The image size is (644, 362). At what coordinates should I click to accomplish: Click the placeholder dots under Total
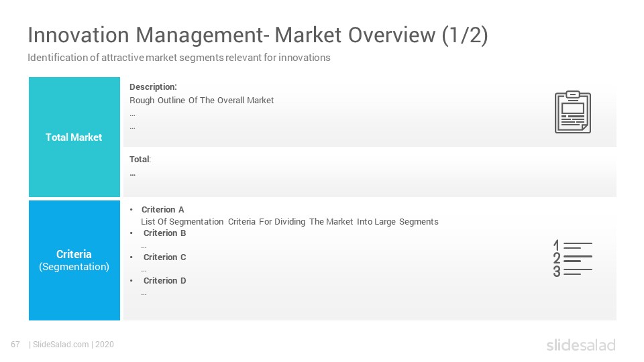coord(133,175)
